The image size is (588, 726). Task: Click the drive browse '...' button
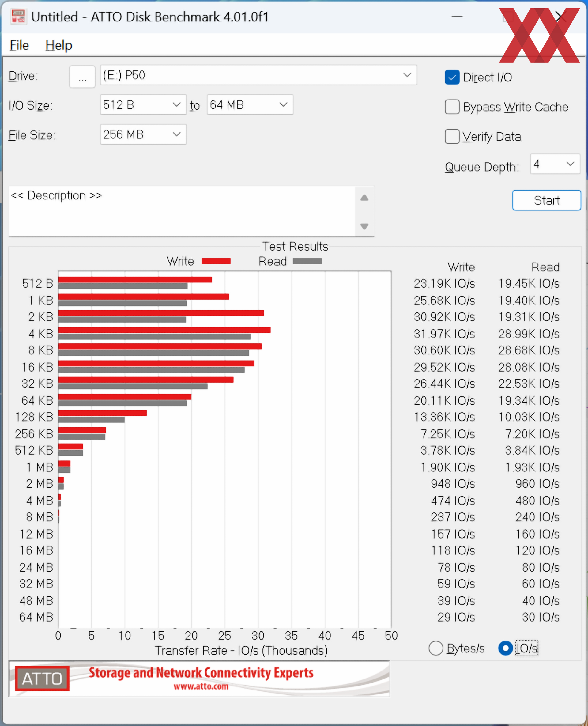pos(82,77)
